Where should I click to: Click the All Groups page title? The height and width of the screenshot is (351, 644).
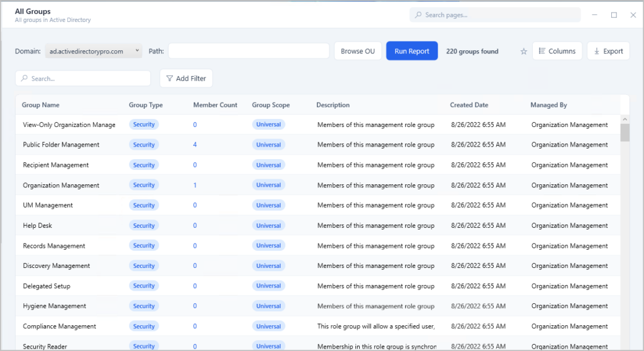click(33, 11)
